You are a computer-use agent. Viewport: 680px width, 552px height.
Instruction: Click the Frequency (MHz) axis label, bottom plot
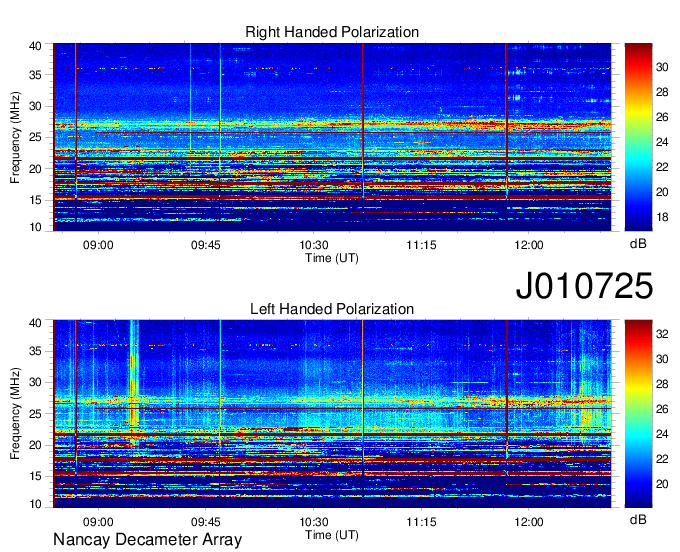(x=15, y=414)
